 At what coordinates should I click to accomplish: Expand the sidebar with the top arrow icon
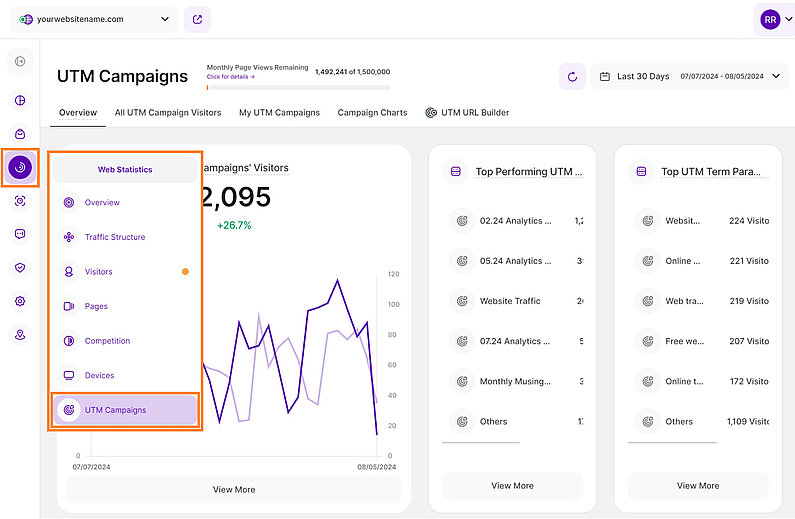click(x=20, y=62)
